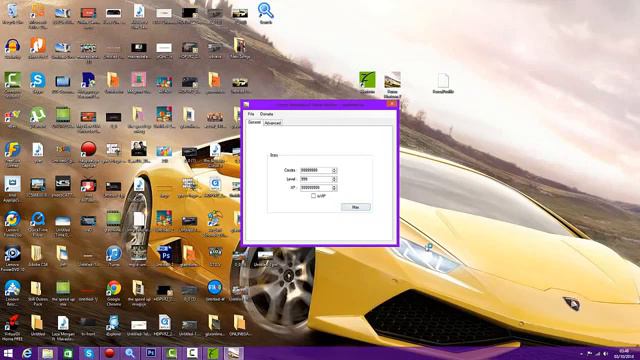The width and height of the screenshot is (640, 360).
Task: Launch Internet Explorer from the taskbar
Action: 27,353
